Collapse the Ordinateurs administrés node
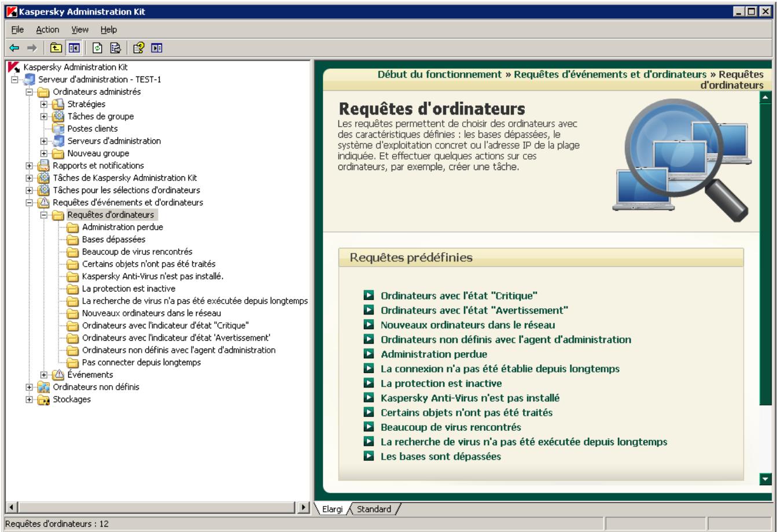This screenshot has width=777, height=532. [x=30, y=91]
